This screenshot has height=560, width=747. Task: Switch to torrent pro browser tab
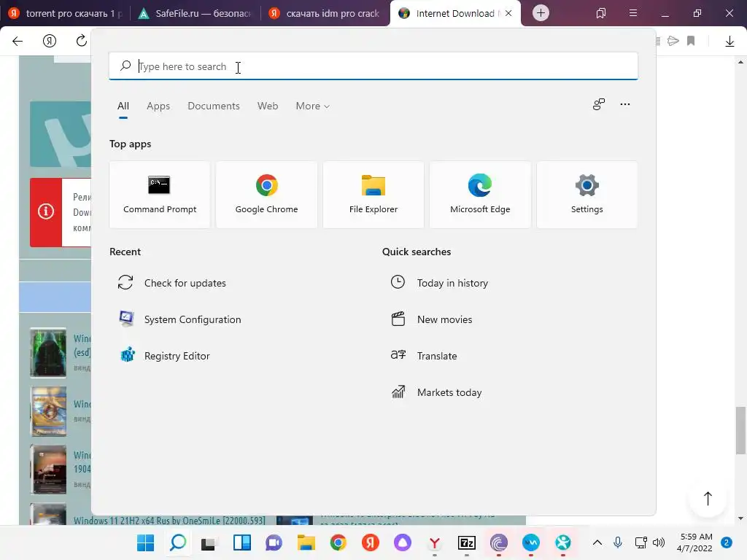[x=65, y=13]
